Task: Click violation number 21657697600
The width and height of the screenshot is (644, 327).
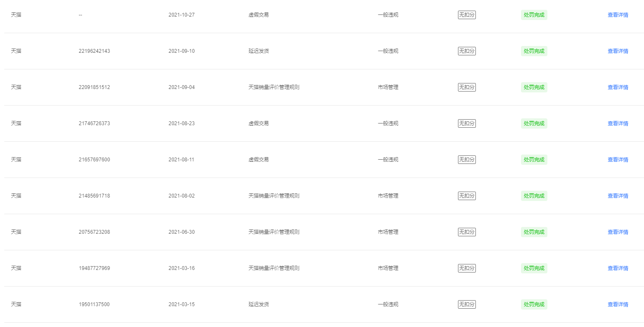Action: tap(94, 160)
